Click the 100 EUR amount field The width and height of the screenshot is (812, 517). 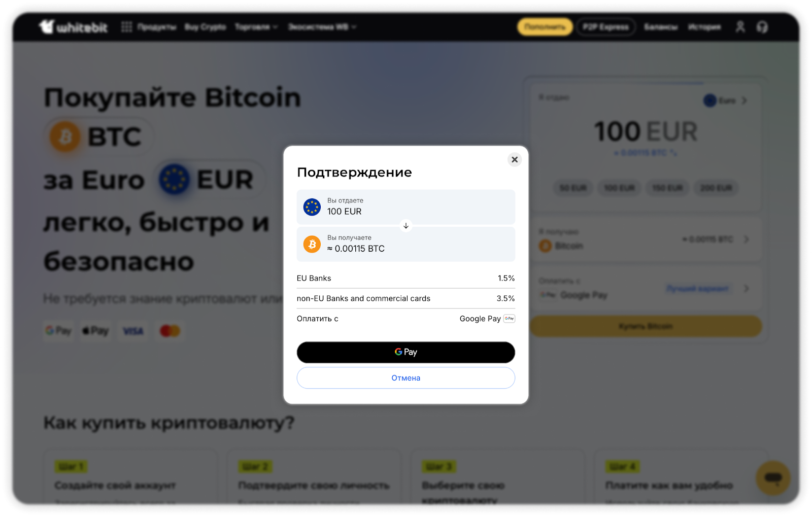pyautogui.click(x=646, y=131)
